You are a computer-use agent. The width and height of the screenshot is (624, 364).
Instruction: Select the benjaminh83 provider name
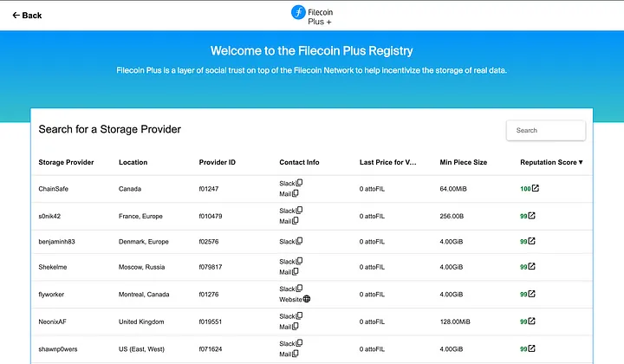[56, 242]
